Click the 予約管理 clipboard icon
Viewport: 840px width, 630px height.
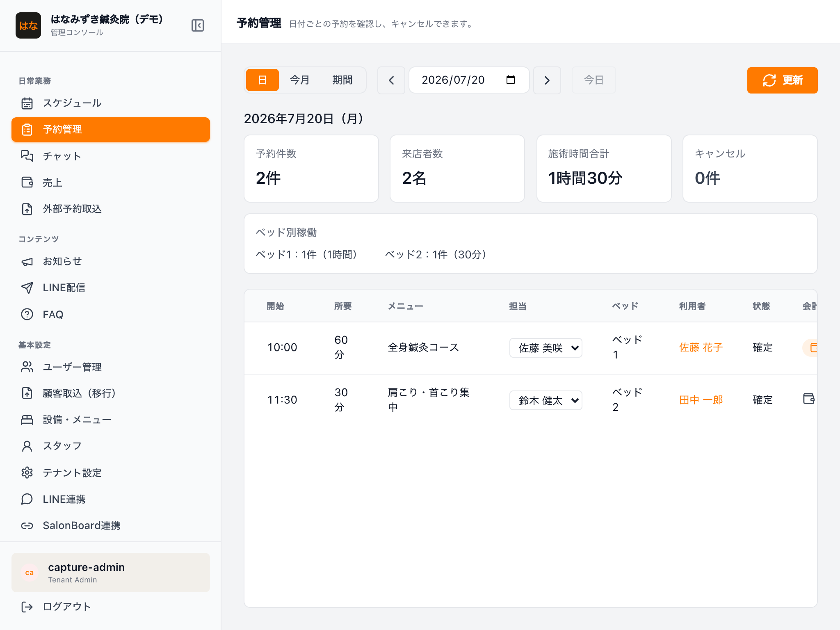tap(27, 130)
